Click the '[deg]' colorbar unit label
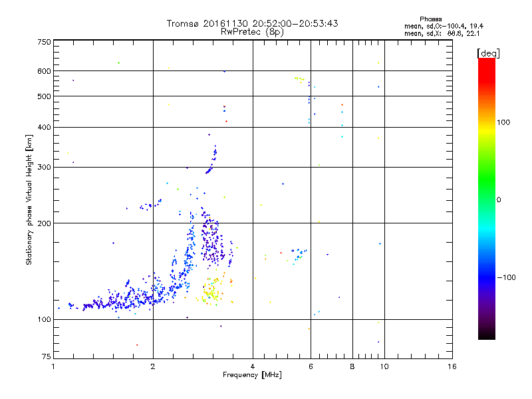Screen dimensions: 532x399 click(488, 53)
